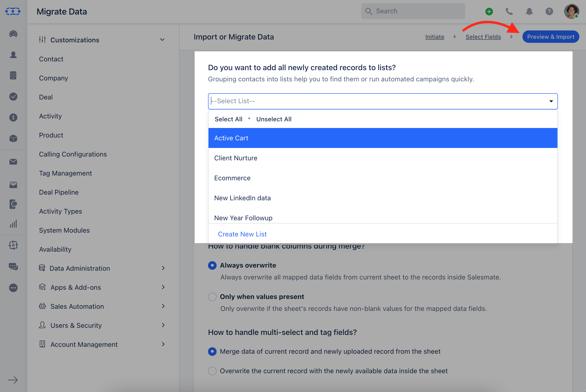The height and width of the screenshot is (392, 586).
Task: Open Activity Types settings
Action: (x=60, y=211)
